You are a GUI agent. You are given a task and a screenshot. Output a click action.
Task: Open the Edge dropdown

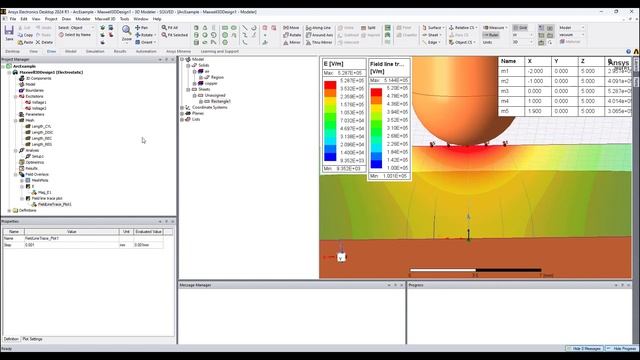pyautogui.click(x=432, y=42)
